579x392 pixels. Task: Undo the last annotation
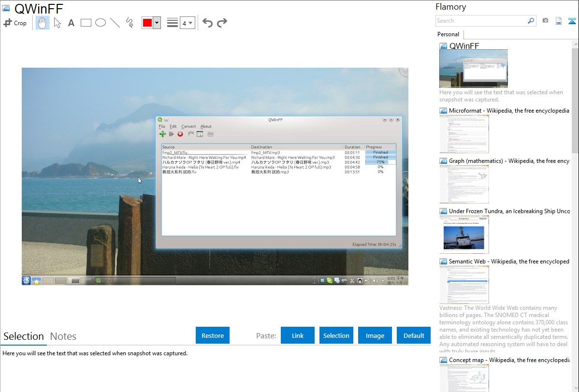click(x=207, y=23)
